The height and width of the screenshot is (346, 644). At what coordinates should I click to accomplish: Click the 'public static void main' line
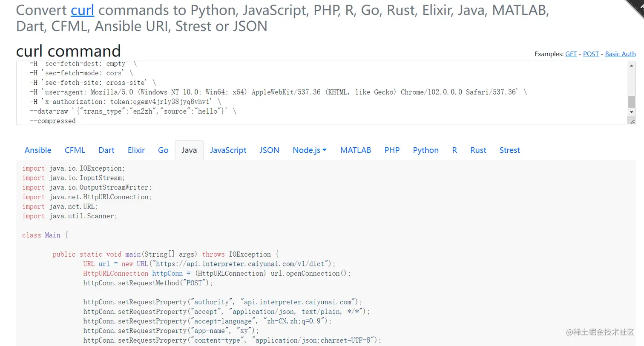pyautogui.click(x=166, y=254)
